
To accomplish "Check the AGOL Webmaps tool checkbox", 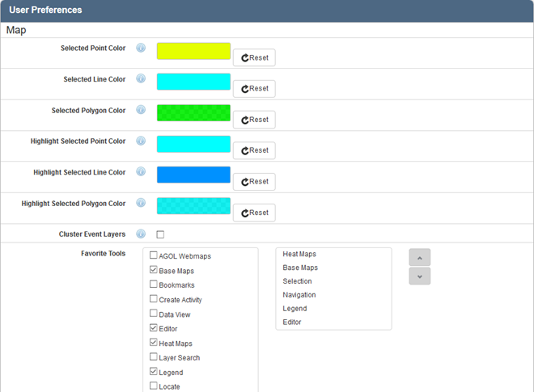I will [x=154, y=256].
